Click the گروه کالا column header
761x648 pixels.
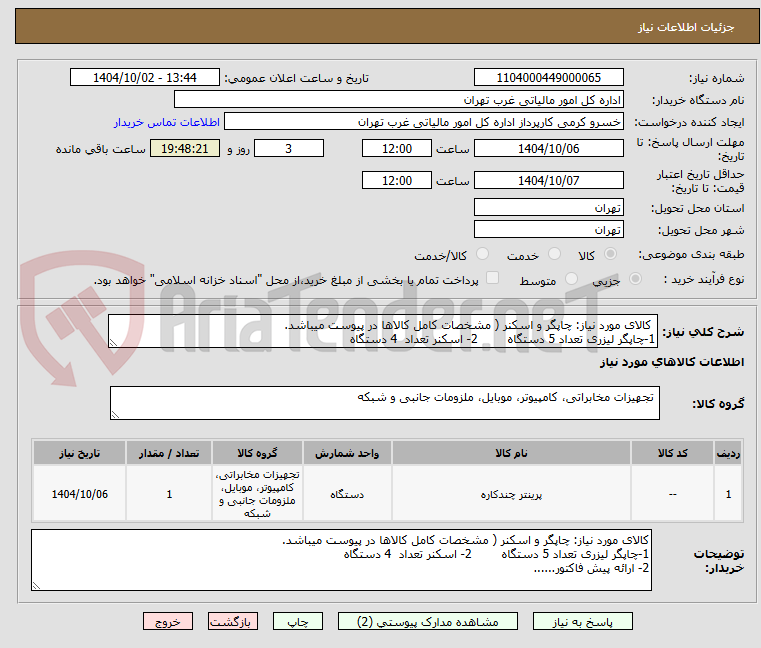[x=257, y=453]
